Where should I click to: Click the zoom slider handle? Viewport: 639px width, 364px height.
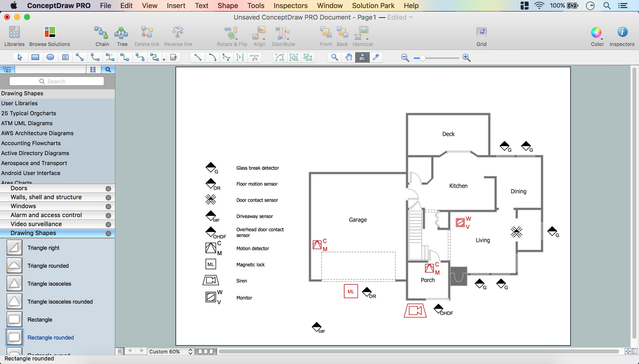click(x=422, y=58)
